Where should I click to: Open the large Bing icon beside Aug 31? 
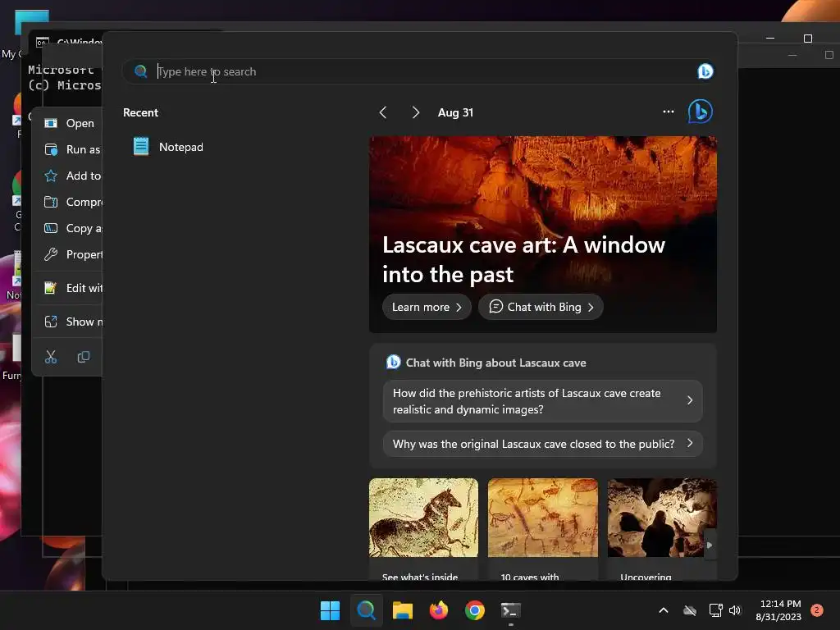[x=701, y=112]
